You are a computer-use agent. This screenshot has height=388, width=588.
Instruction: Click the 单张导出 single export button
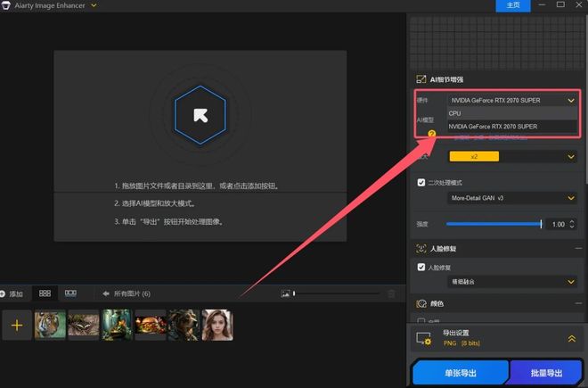tap(461, 373)
